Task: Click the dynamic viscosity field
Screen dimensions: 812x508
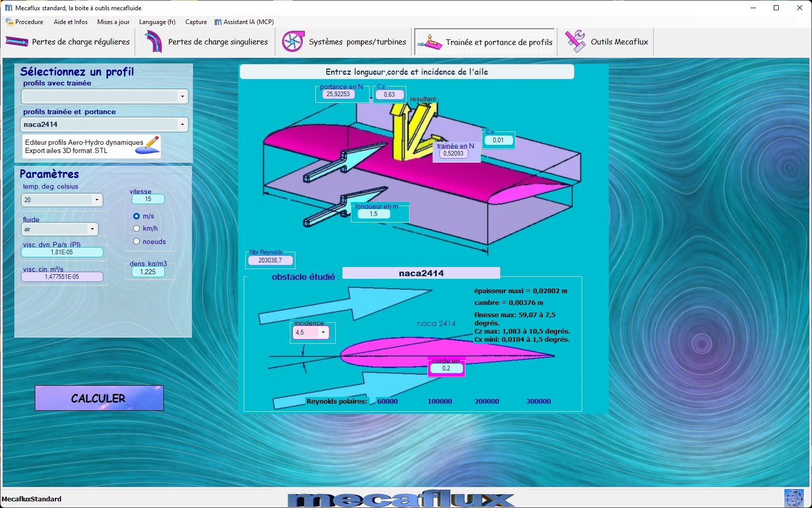Action: (x=62, y=252)
